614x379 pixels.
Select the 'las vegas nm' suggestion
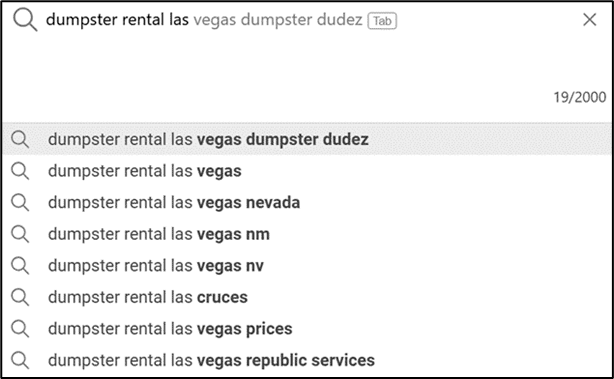307,234
